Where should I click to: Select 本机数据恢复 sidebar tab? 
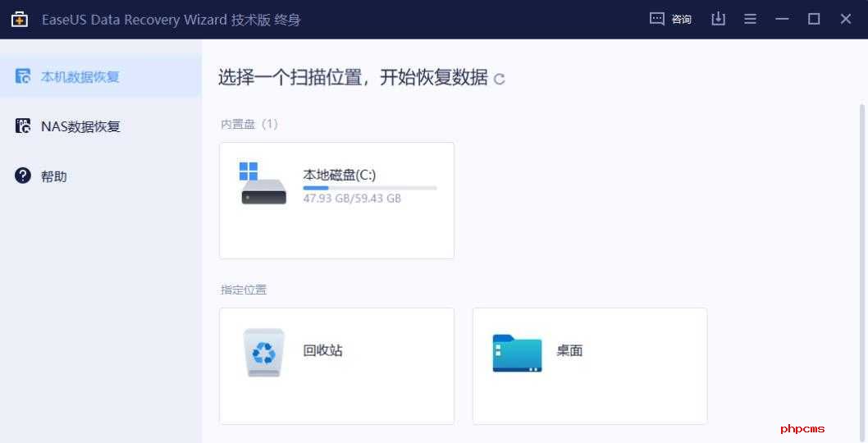point(101,76)
